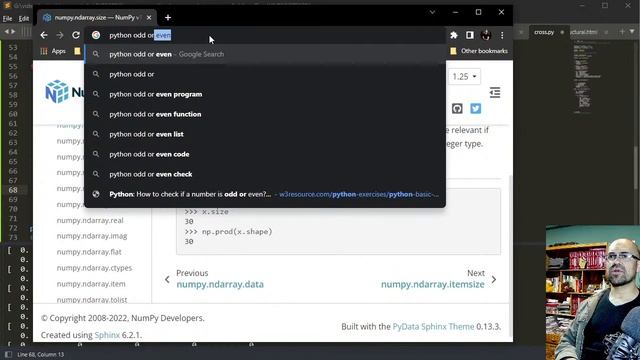Open the w3resource odd or even suggestion
640x360 pixels.
pos(265,194)
